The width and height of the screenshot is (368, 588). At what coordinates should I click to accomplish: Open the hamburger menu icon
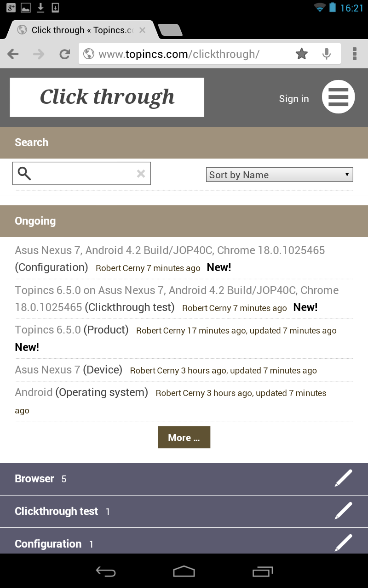pyautogui.click(x=338, y=97)
